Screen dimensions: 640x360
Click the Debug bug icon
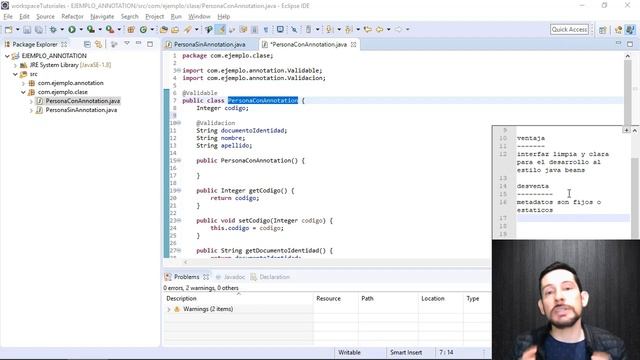(53, 29)
